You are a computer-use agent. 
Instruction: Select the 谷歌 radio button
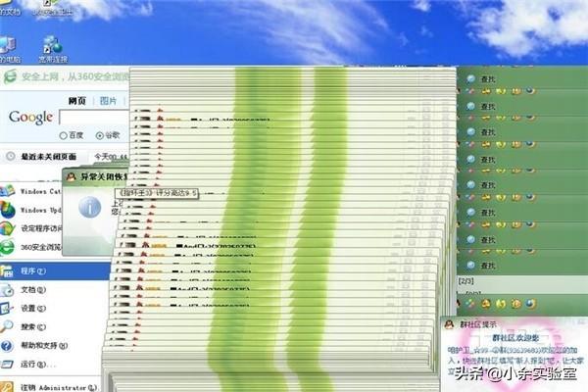(x=100, y=135)
